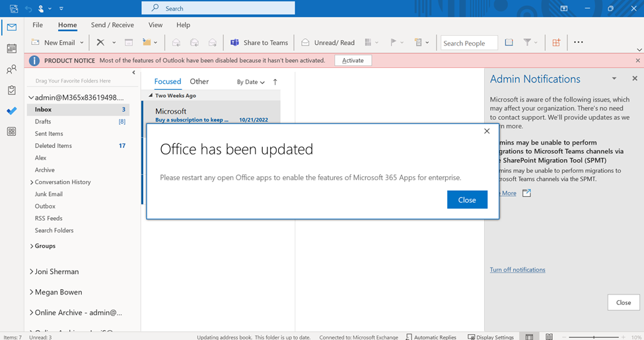
Task: Expand the Joni Sherman mailbox
Action: pyautogui.click(x=32, y=271)
